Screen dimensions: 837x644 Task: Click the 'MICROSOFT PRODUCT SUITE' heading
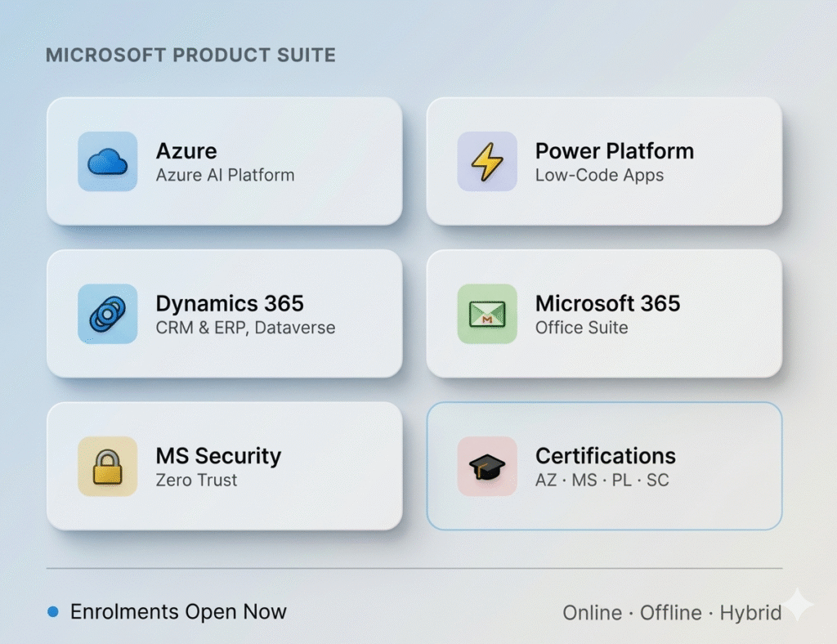(x=190, y=55)
